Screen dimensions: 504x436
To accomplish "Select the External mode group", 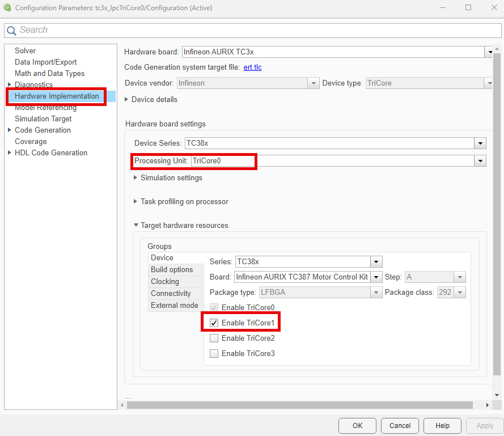I will 174,305.
